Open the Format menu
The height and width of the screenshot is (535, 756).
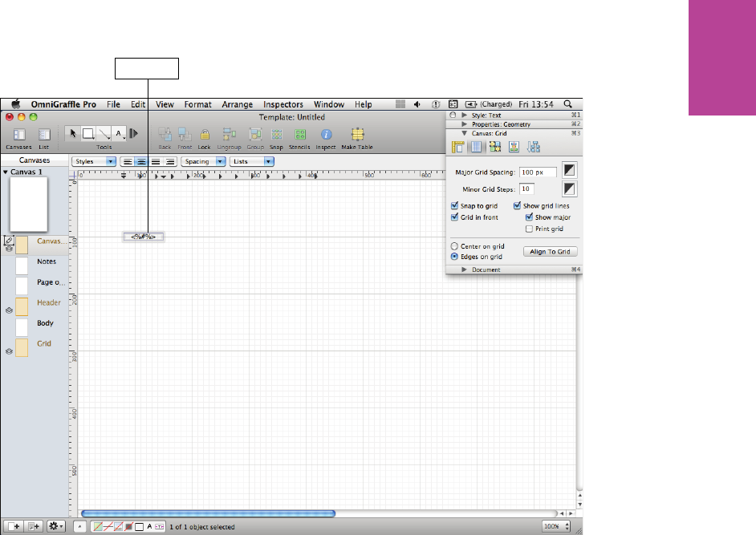click(197, 104)
